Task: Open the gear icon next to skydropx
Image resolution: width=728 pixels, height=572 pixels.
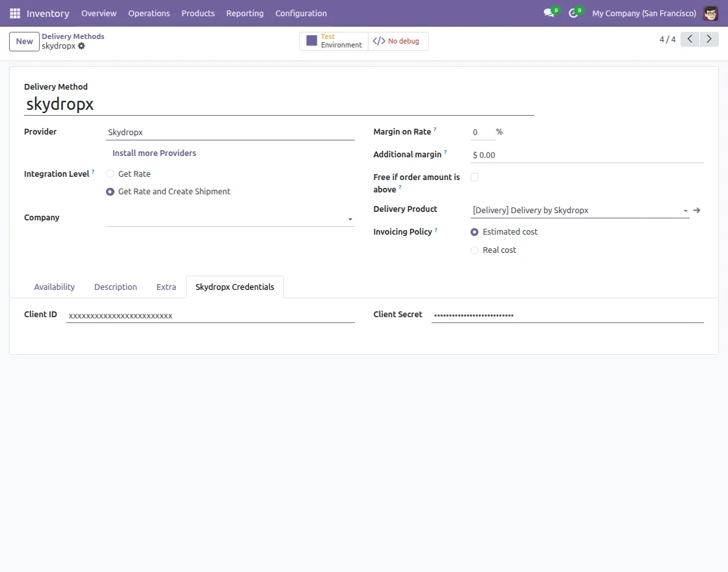Action: point(81,45)
